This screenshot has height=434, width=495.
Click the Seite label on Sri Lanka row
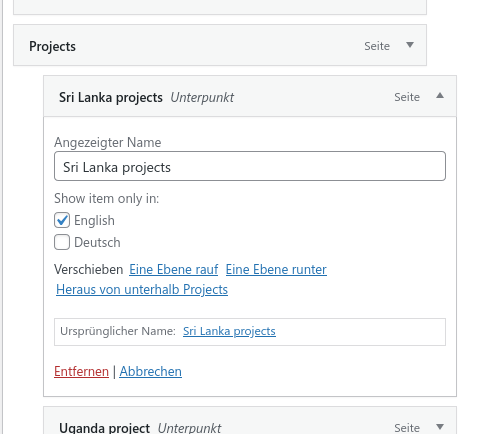(x=407, y=97)
